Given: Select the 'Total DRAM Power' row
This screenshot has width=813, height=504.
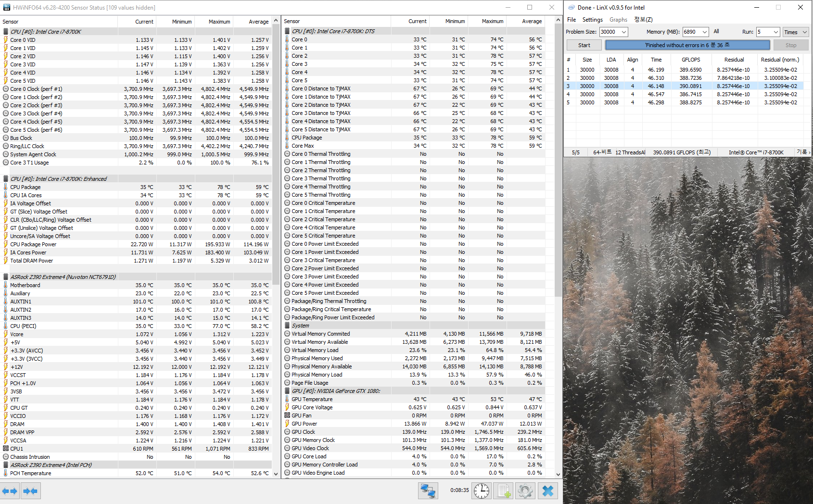Looking at the screenshot, I should click(136, 261).
